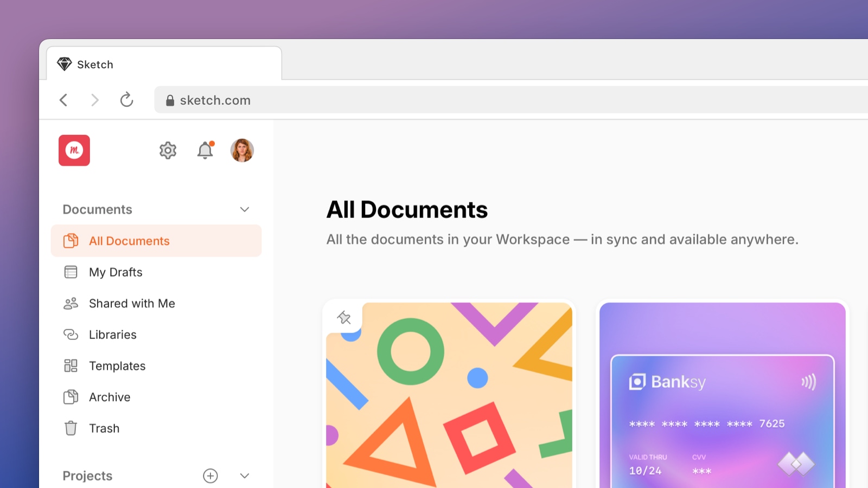
Task: Check notifications via the bell icon
Action: coord(205,151)
